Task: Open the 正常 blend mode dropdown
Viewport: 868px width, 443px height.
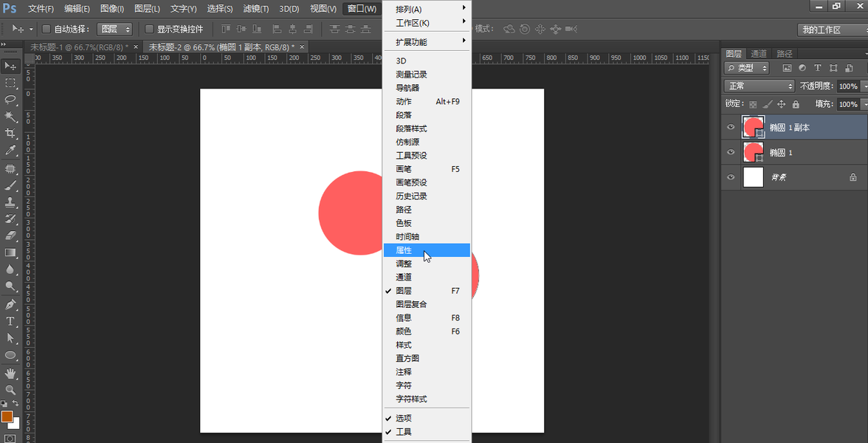Action: 759,86
